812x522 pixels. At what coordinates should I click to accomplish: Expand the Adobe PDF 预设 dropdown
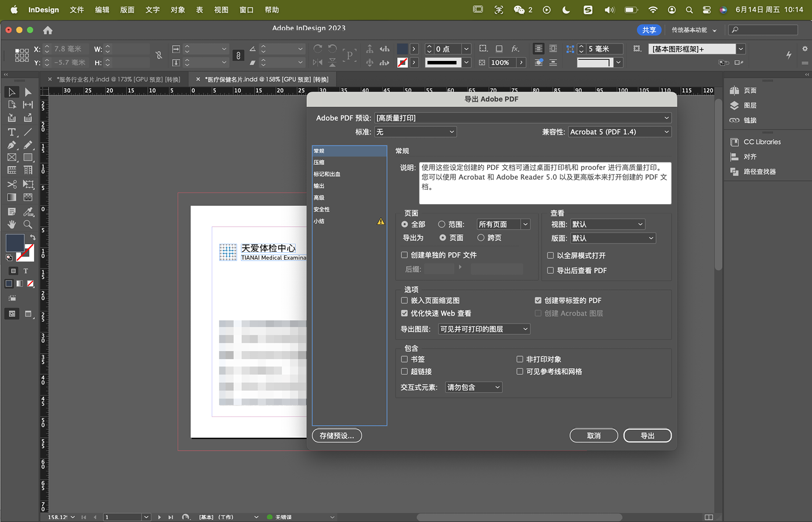coord(522,118)
